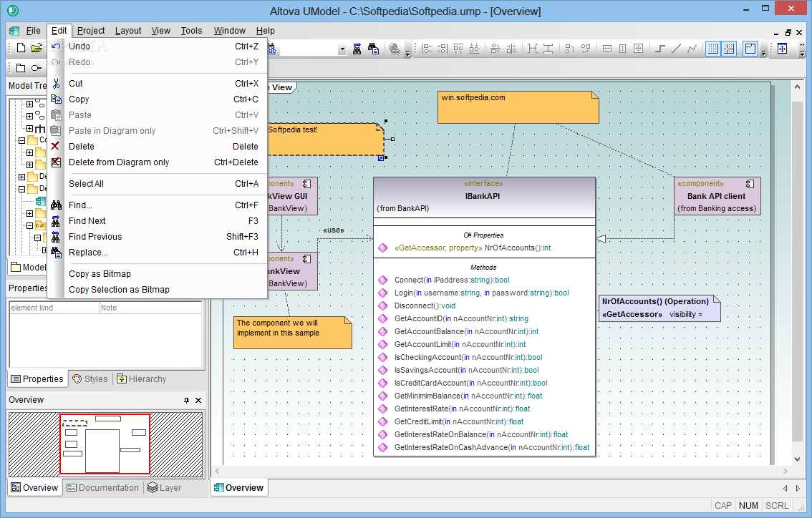The height and width of the screenshot is (518, 812).
Task: Click the Align Bottom toolbar icon
Action: pos(474,49)
